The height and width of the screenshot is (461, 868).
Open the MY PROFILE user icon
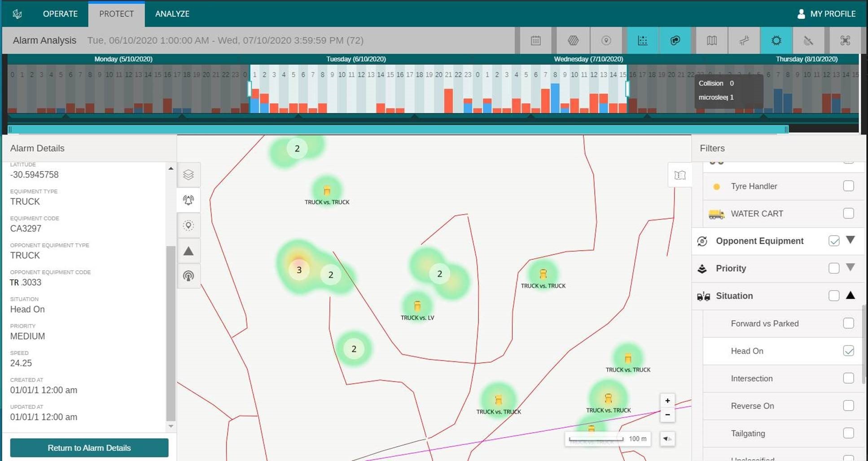(x=801, y=14)
